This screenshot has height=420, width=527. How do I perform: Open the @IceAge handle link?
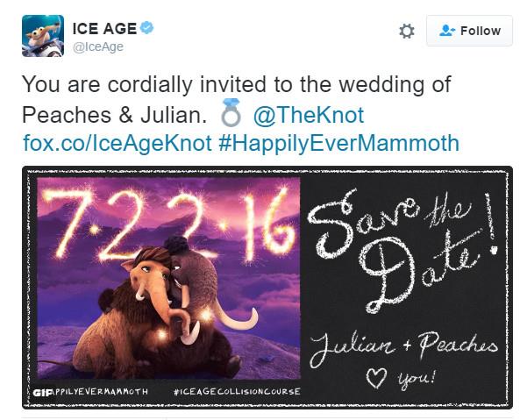[x=98, y=46]
